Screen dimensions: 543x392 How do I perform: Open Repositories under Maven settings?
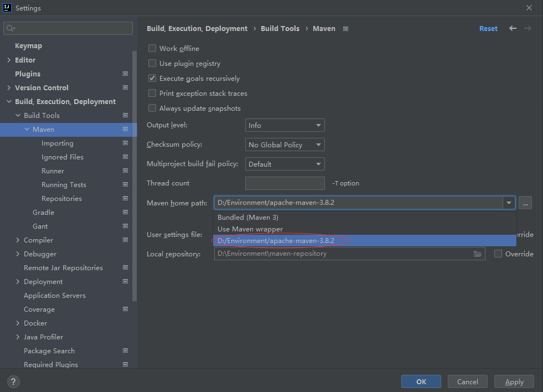(x=61, y=199)
